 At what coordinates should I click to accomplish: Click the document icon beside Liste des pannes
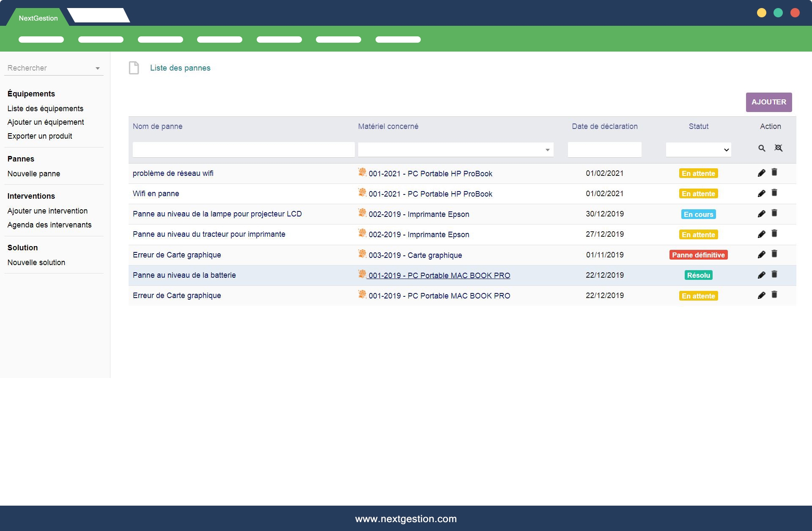coord(134,68)
